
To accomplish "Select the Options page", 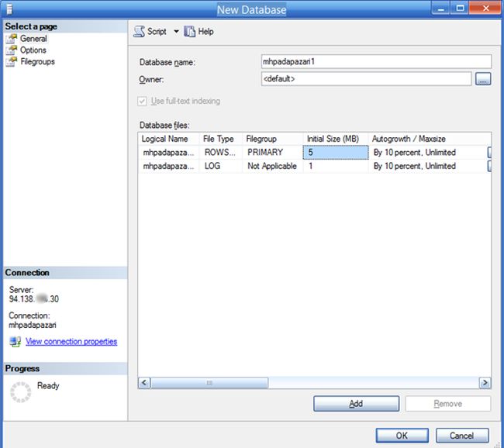I will (33, 50).
